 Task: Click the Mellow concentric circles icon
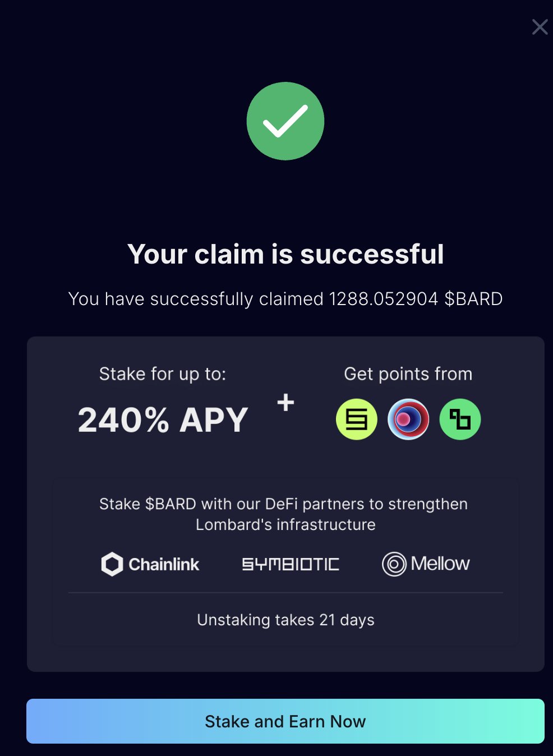click(x=394, y=564)
